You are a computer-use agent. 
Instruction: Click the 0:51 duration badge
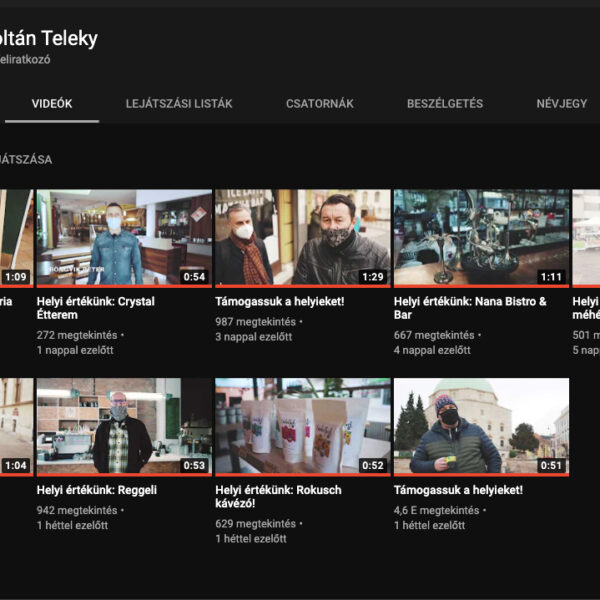(551, 465)
